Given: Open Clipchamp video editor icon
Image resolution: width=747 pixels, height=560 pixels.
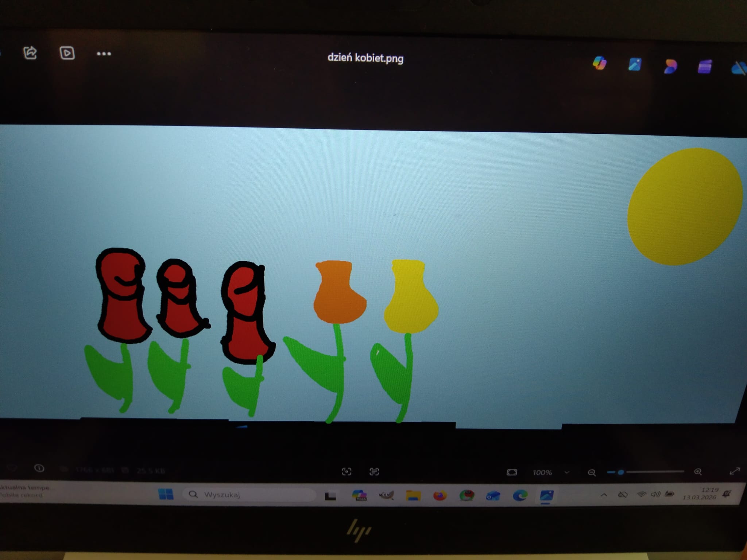Looking at the screenshot, I should pyautogui.click(x=705, y=67).
